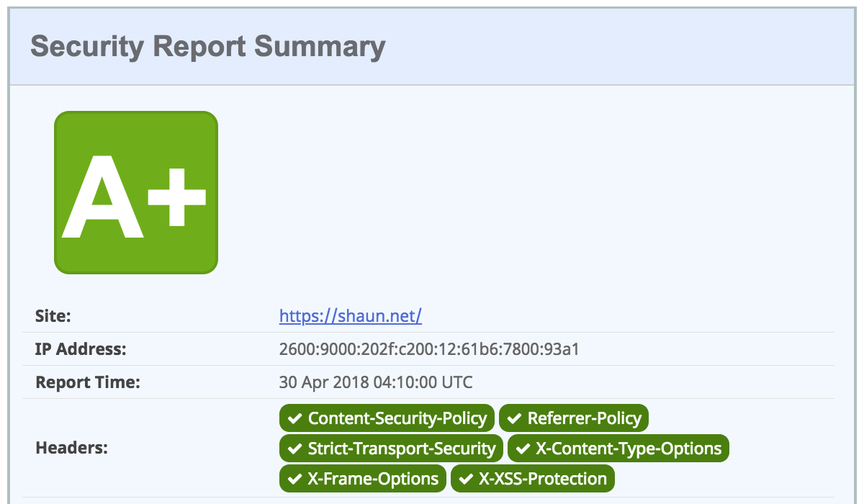Click the checkmark icon beside Strict-Transport-Security
This screenshot has width=864, height=504.
coord(294,449)
